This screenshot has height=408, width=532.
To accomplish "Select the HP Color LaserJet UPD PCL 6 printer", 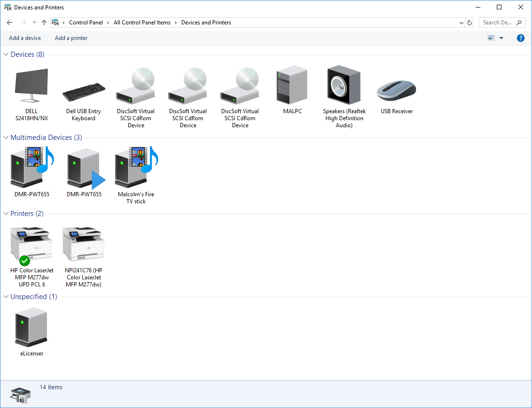I will click(x=31, y=246).
